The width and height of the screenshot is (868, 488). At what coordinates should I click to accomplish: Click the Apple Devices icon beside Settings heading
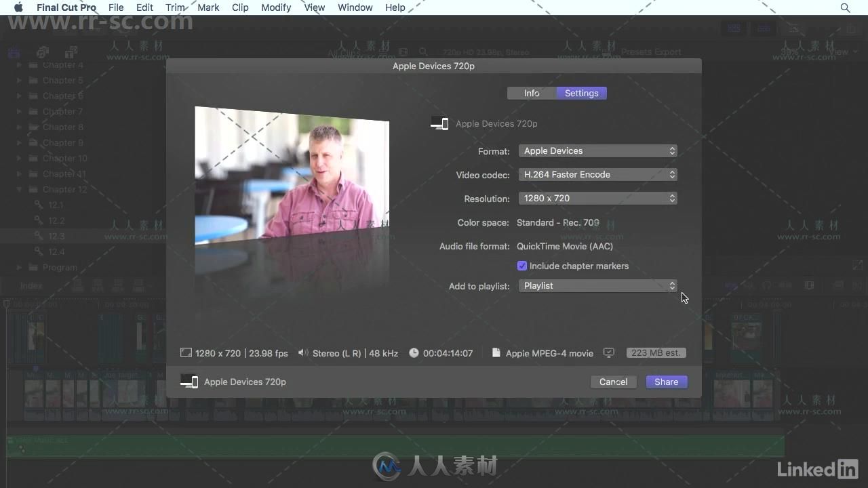[439, 123]
